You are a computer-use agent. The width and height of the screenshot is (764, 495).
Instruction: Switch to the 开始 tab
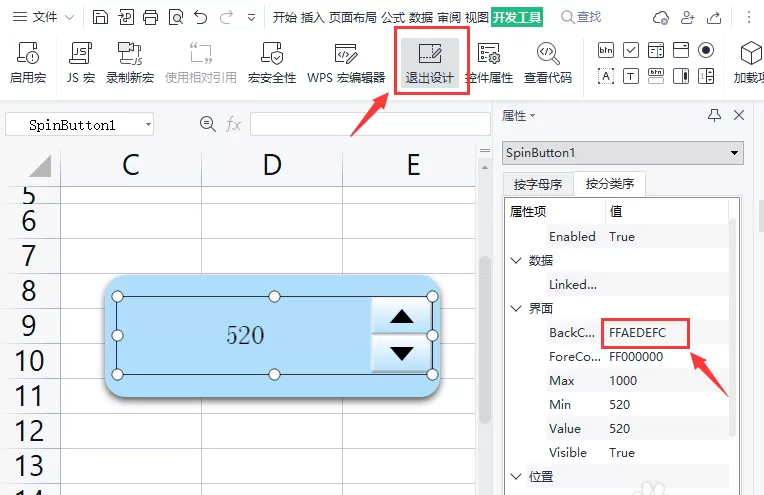[285, 18]
